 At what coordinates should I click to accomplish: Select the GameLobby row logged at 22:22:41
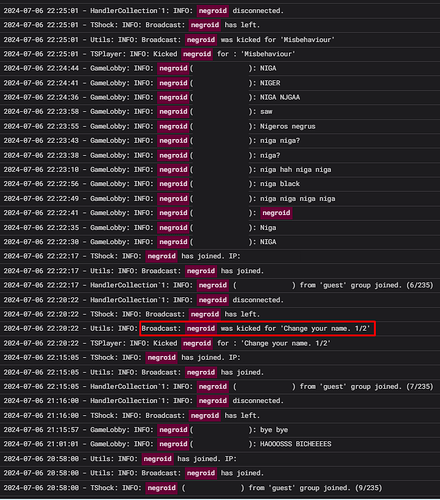220,213
